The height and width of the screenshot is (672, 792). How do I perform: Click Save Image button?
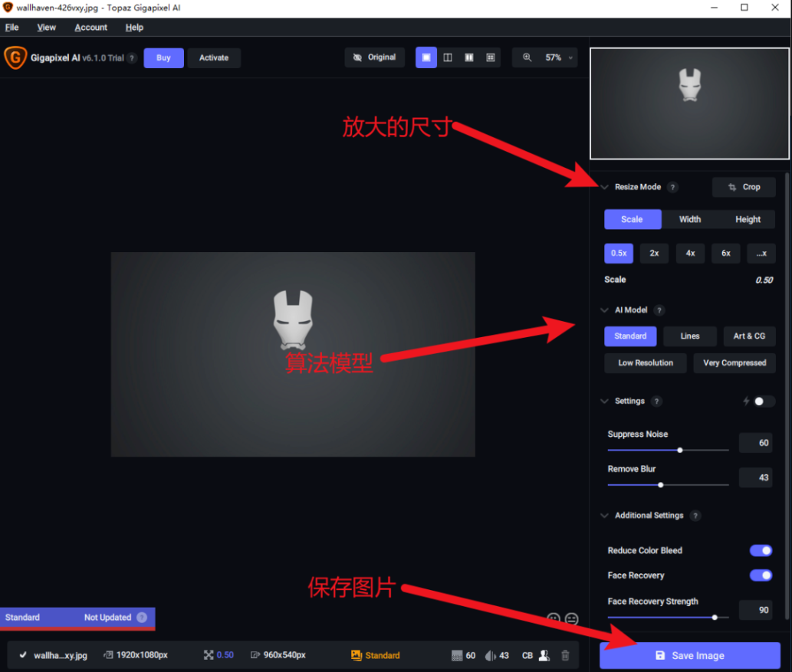pyautogui.click(x=690, y=655)
